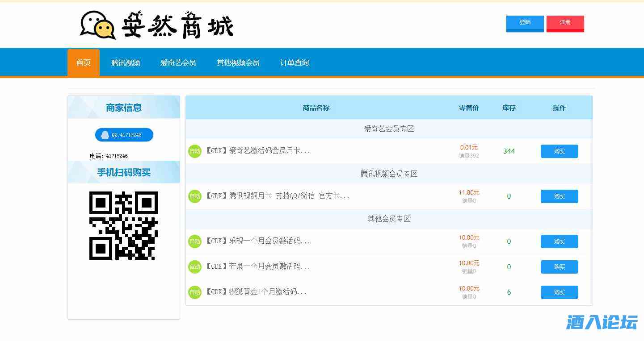Click the green 自动 icon beside 爱奇艺激活码
644x341 pixels.
pos(195,151)
